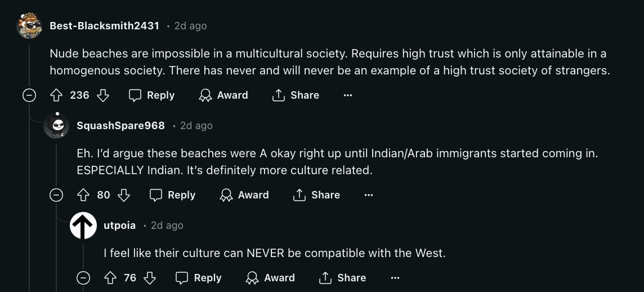This screenshot has width=644, height=292.
Task: Reply to Best-Blacksmith2431's comment
Action: click(x=151, y=95)
